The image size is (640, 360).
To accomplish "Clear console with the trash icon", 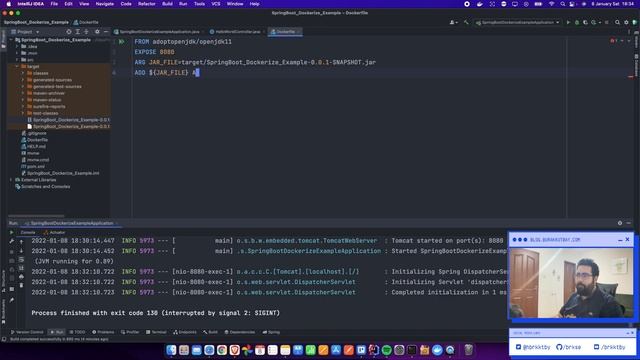I will (21, 285).
